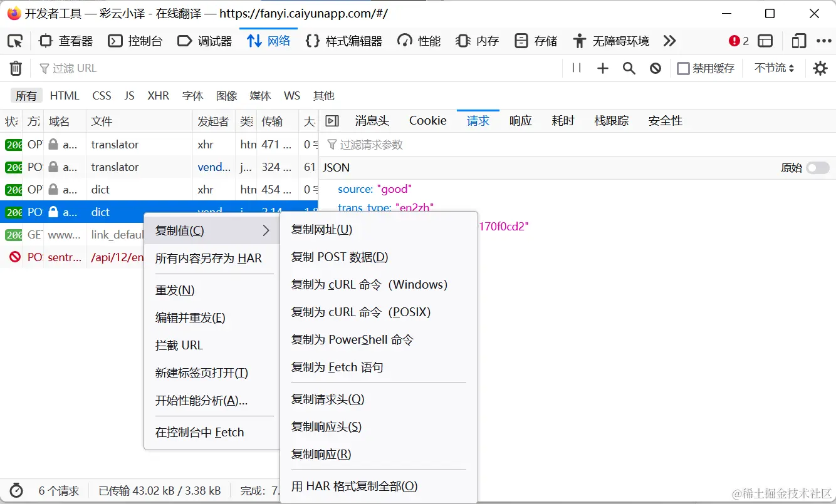836x504 pixels.
Task: Choose 重发(N) in context menu
Action: pos(213,291)
